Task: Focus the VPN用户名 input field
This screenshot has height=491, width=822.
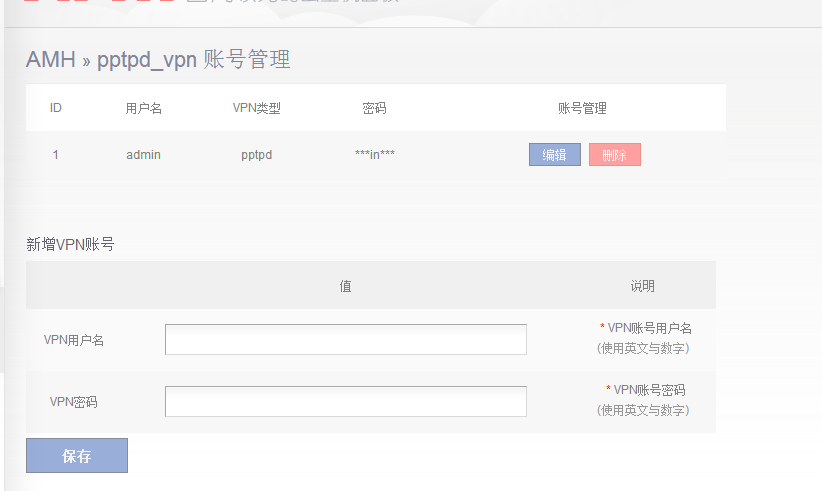Action: (345, 340)
